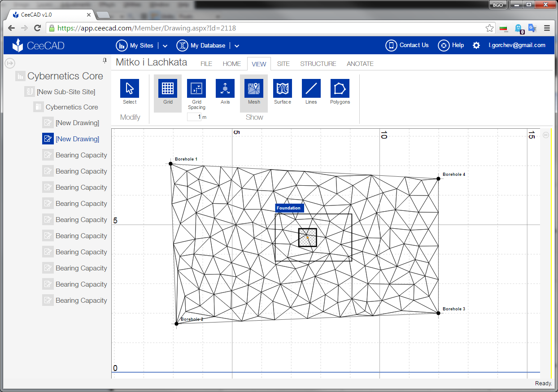Open the highlighted [New Drawing] item
The width and height of the screenshot is (558, 392).
[78, 139]
